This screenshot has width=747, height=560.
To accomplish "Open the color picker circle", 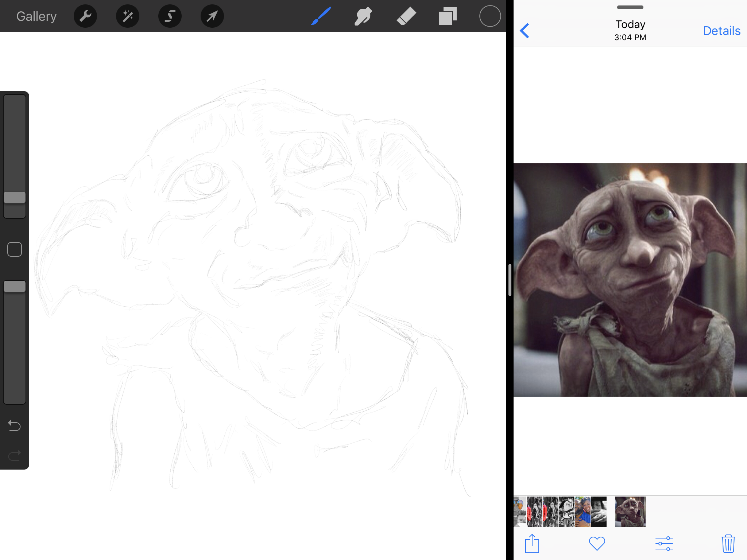I will [x=490, y=16].
